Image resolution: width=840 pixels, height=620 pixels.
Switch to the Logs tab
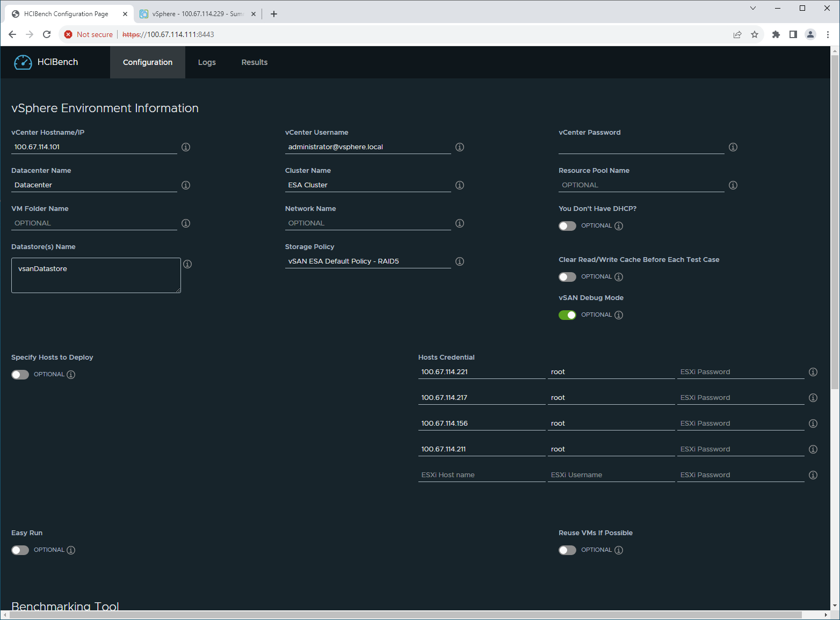(207, 62)
